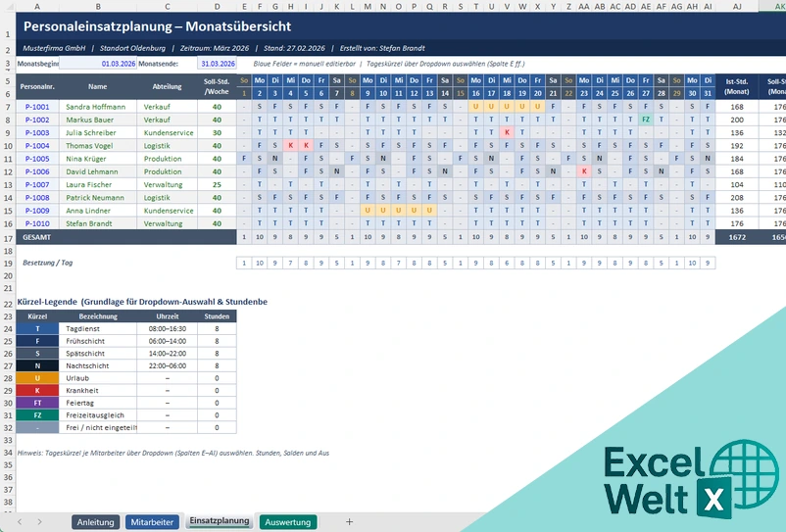The width and height of the screenshot is (786, 532).
Task: Select the Abteilung column heading
Action: [x=167, y=86]
